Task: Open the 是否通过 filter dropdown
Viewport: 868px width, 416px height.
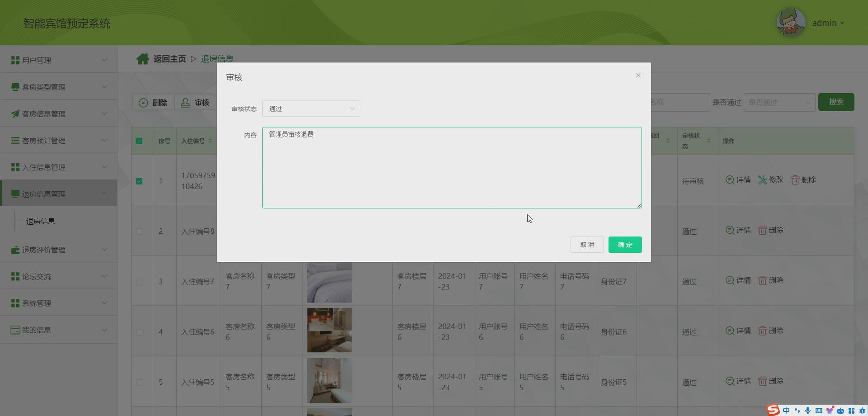Action: [779, 102]
